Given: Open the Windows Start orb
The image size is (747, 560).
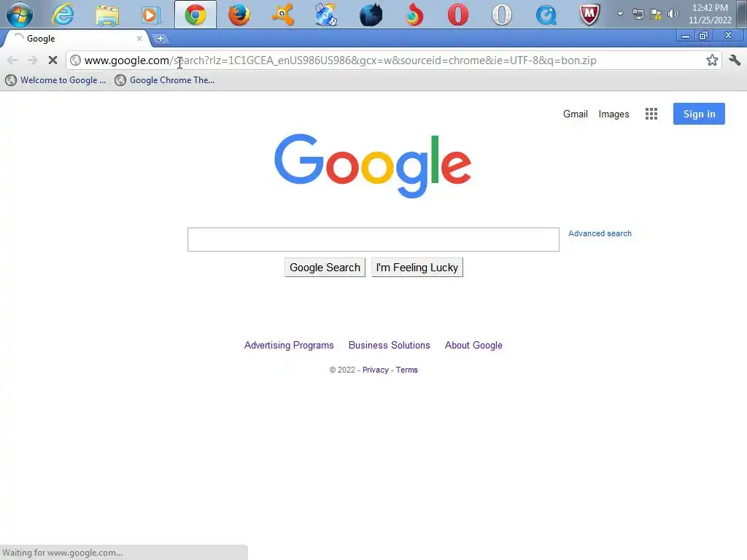Looking at the screenshot, I should (x=20, y=14).
